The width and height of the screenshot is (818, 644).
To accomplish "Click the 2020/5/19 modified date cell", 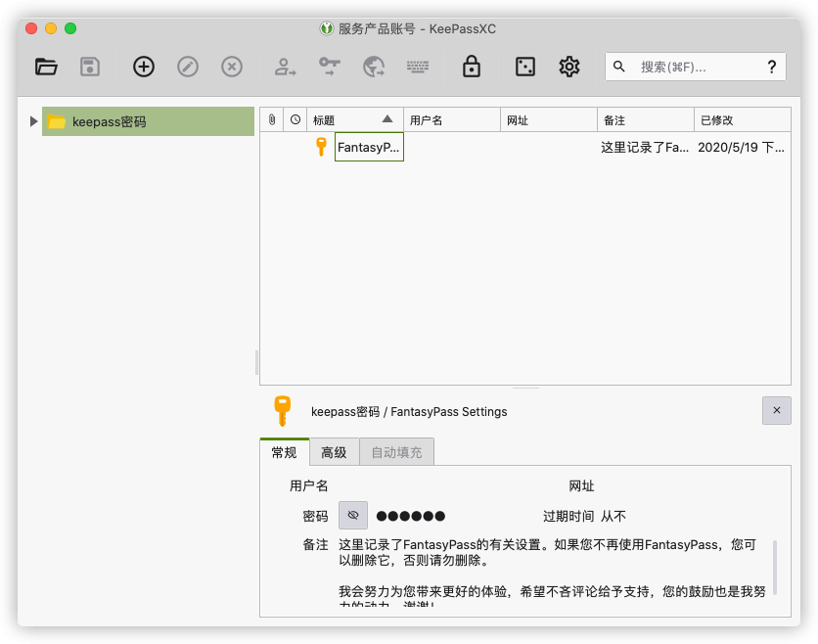I will 742,147.
